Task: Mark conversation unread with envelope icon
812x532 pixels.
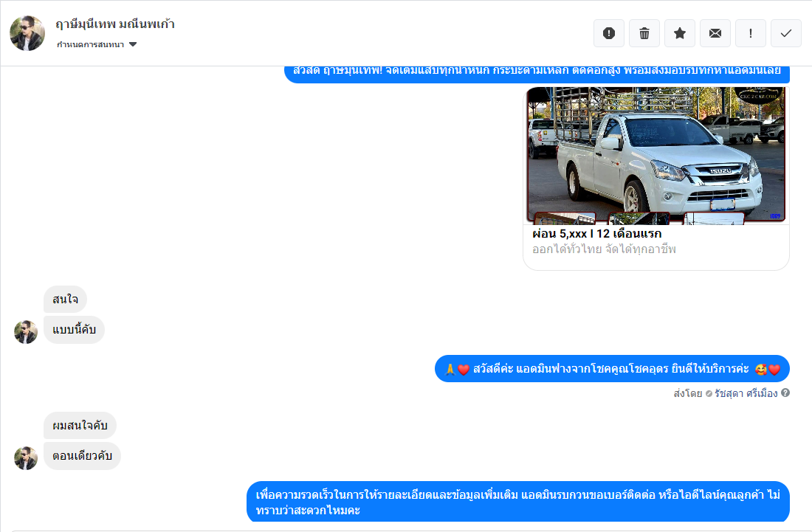Action: coord(715,33)
